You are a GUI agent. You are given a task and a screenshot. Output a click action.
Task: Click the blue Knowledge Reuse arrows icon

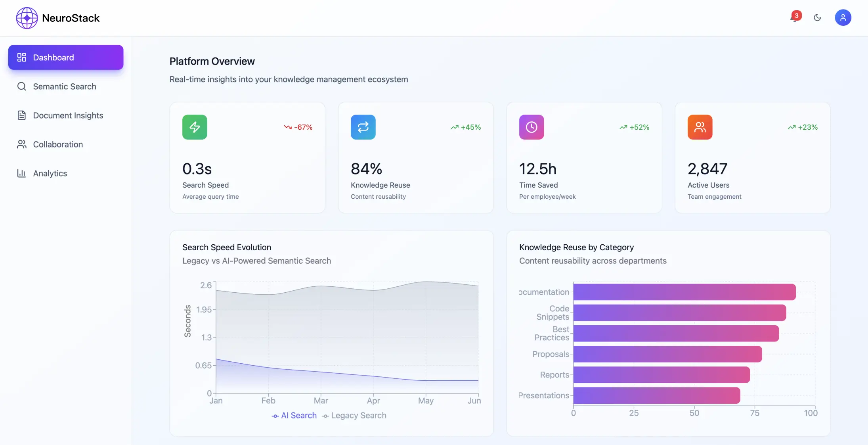click(x=363, y=127)
